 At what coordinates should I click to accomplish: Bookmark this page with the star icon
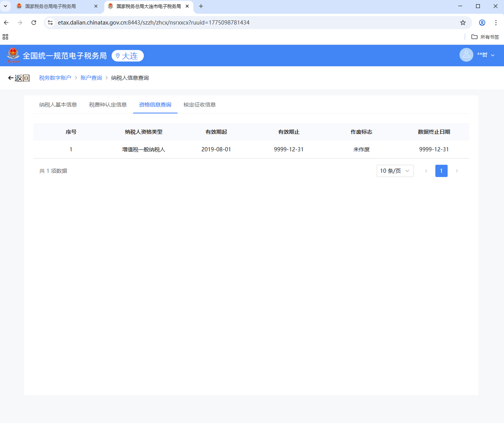pos(463,23)
